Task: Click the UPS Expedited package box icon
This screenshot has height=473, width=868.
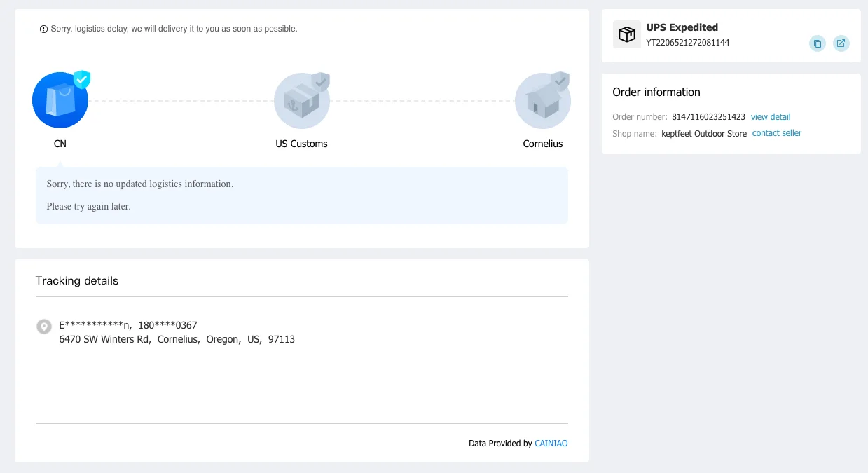Action: (x=626, y=34)
